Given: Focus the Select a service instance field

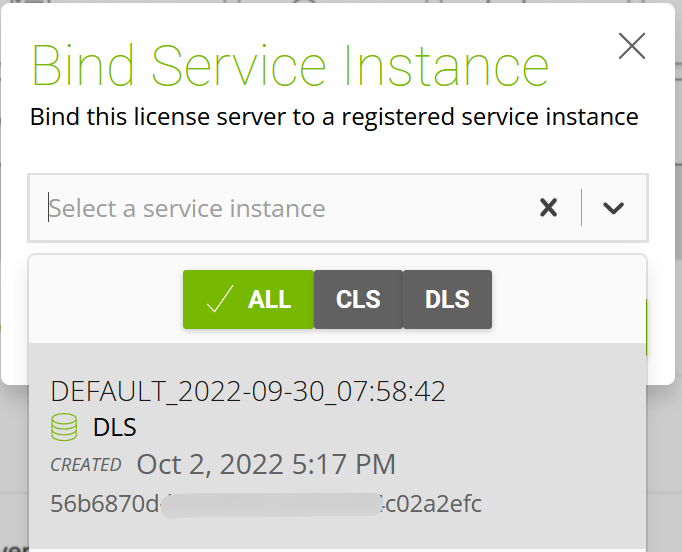Looking at the screenshot, I should (280, 208).
